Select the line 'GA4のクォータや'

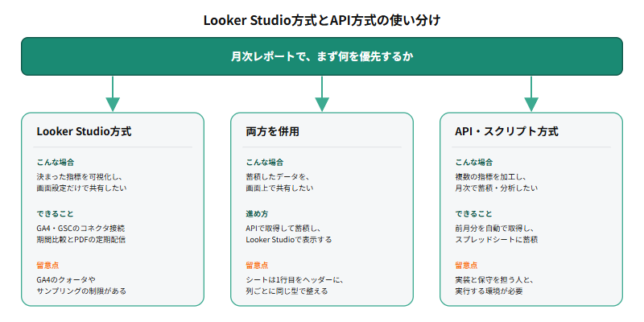coord(66,279)
